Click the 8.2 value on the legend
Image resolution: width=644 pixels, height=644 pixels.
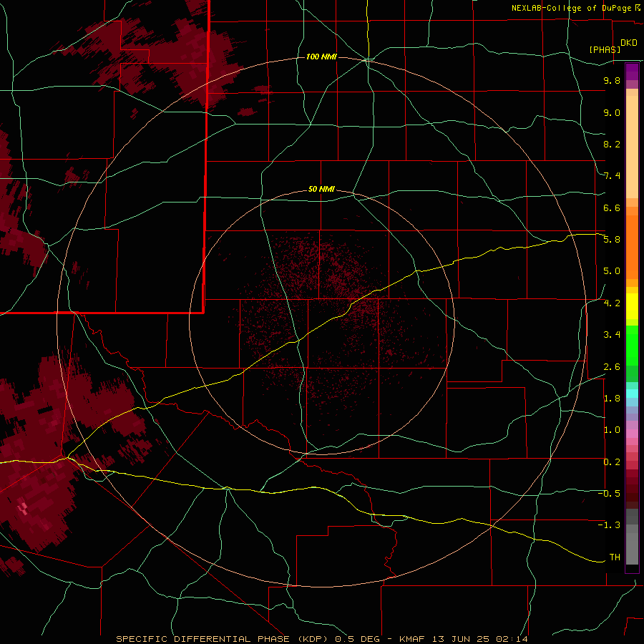tap(612, 144)
